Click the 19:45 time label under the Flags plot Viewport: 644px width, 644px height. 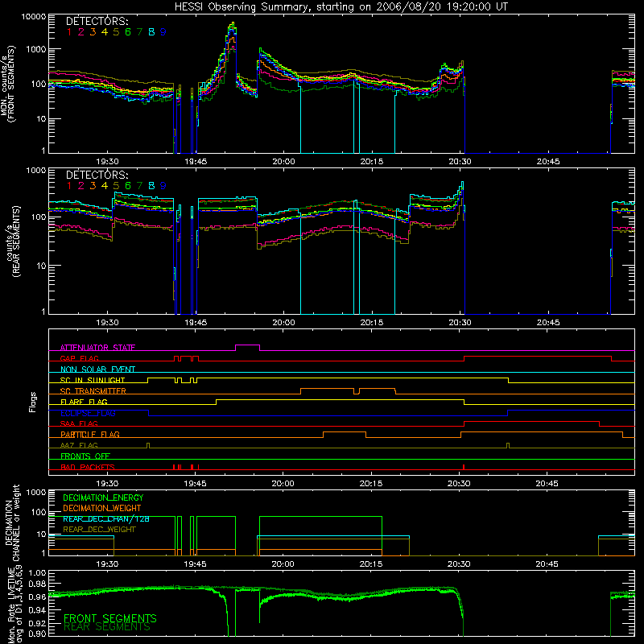point(195,484)
